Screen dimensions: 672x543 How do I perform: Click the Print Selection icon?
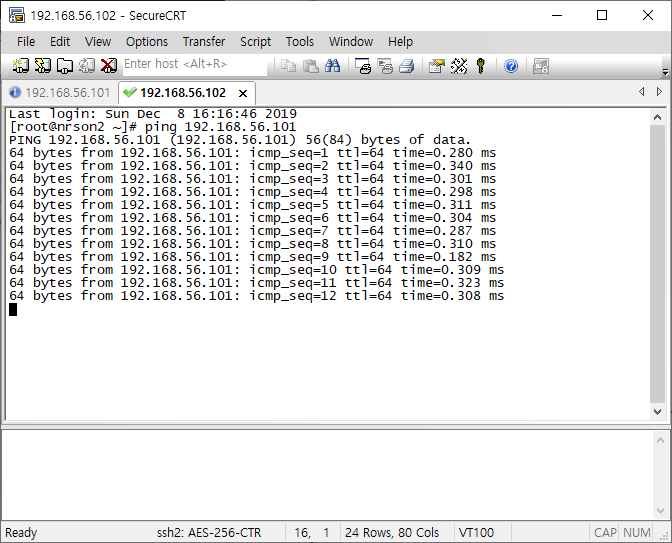385,66
